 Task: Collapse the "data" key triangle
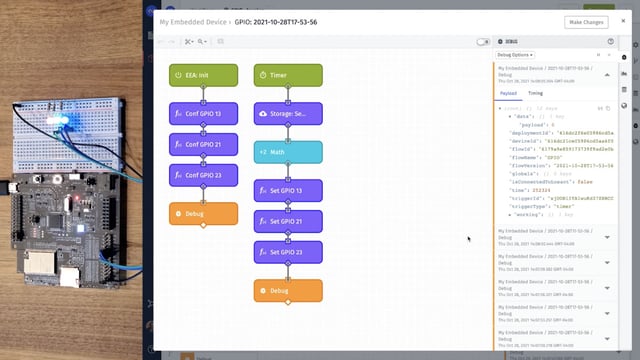click(x=510, y=117)
